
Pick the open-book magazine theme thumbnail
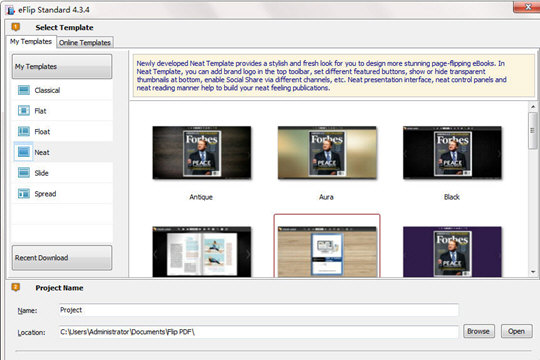click(202, 252)
